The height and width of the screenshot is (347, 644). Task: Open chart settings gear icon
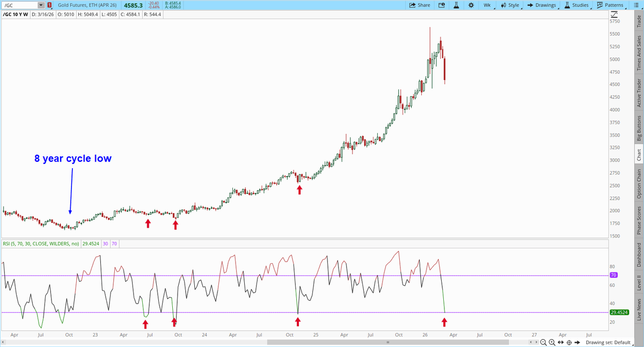471,5
